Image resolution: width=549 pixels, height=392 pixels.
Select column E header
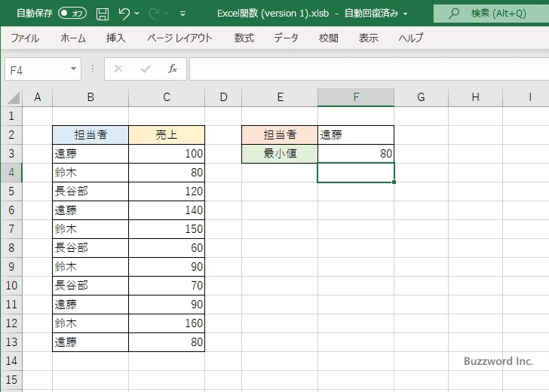tap(280, 97)
